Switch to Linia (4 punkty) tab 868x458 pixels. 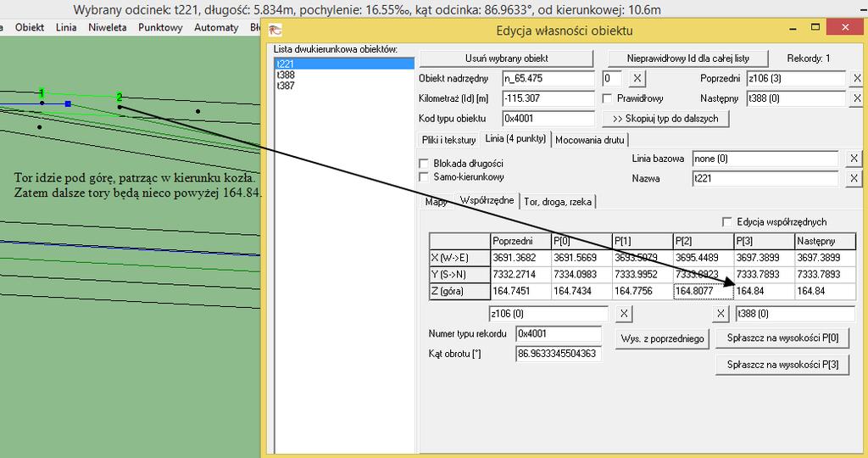click(x=515, y=138)
